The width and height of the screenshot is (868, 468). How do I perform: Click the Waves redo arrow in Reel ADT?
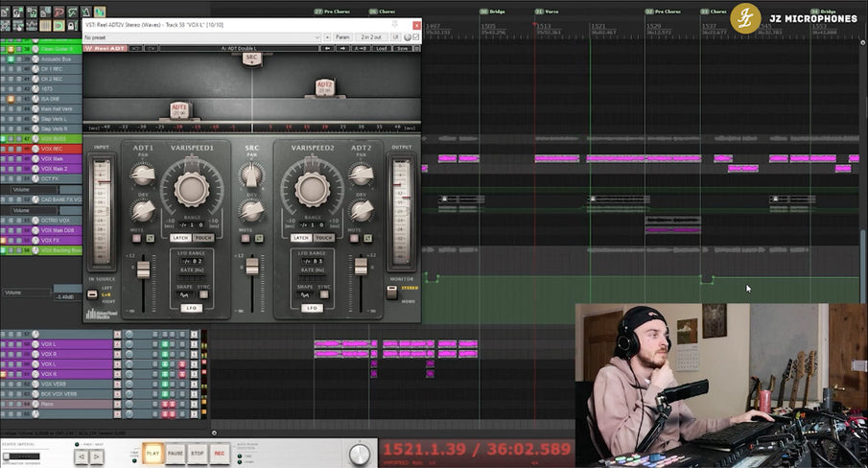[x=152, y=49]
